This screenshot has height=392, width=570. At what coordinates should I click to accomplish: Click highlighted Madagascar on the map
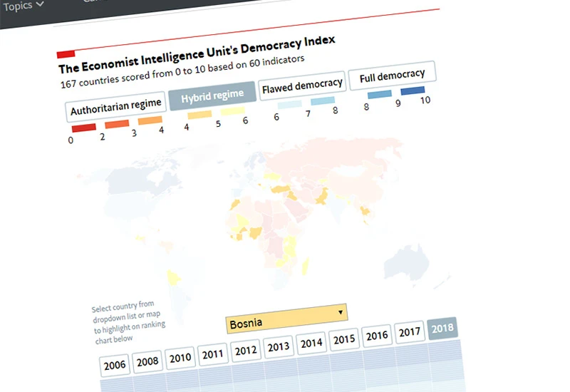[306, 266]
